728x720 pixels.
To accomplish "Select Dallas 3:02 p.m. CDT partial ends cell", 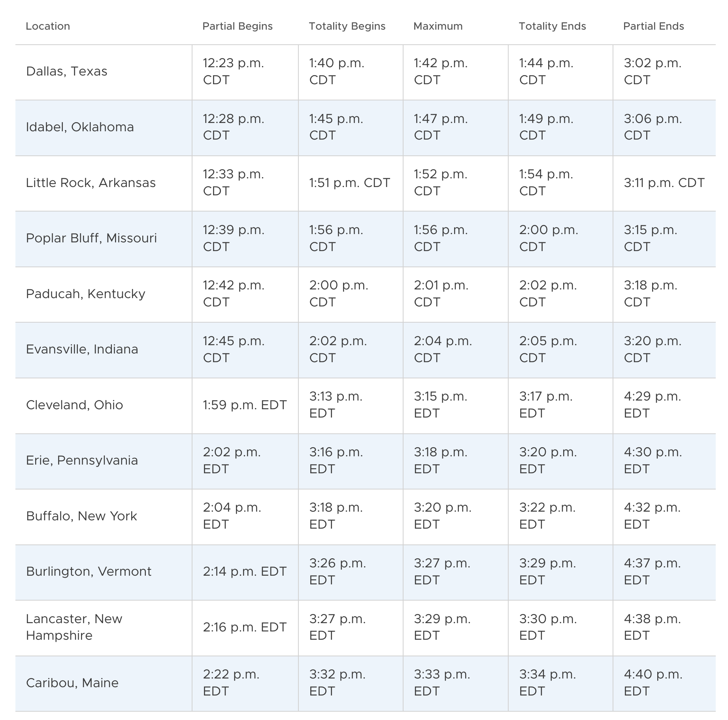I will coord(664,72).
